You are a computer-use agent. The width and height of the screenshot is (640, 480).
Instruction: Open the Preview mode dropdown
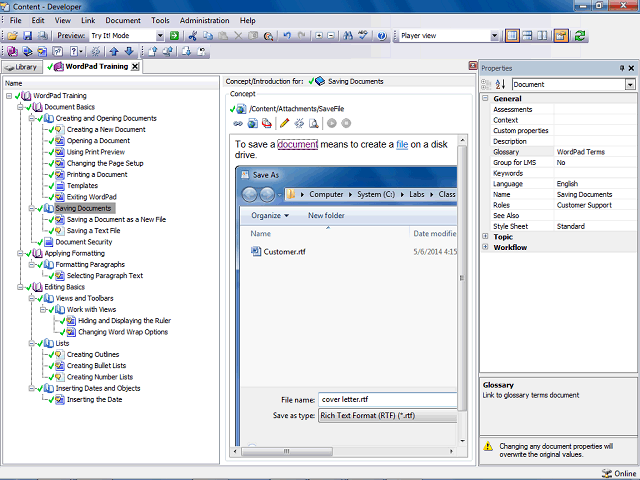tap(160, 36)
